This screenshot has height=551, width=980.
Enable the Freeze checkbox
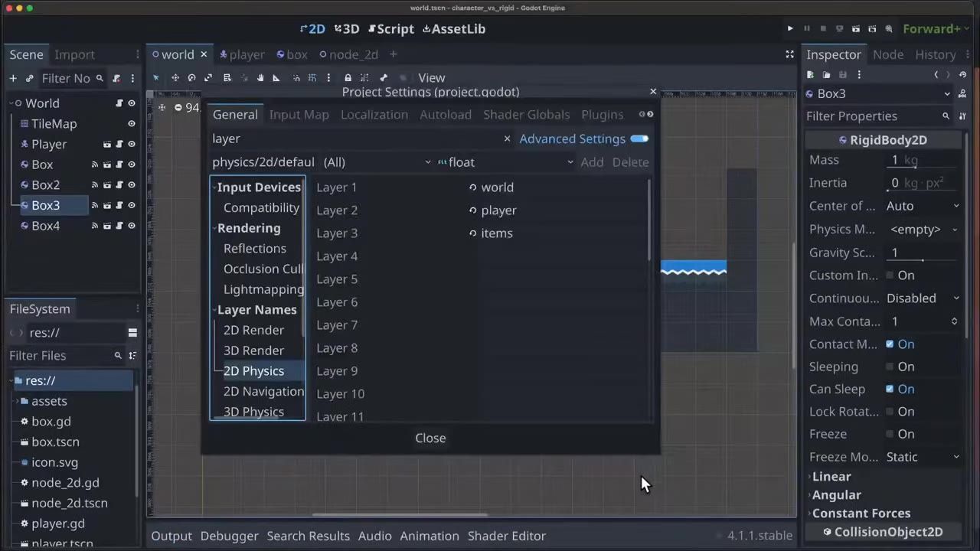pos(890,434)
